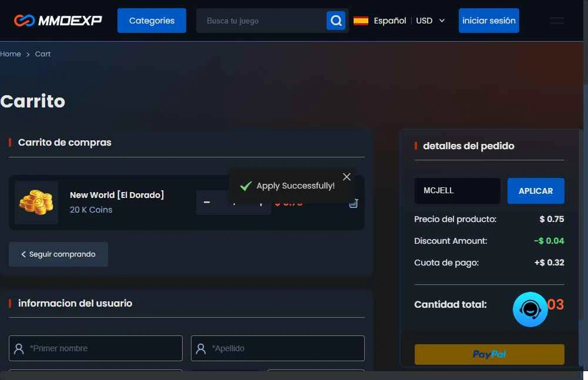Focus the 'Busca tu juego' search field
Screen dimensions: 588x380
pyautogui.click(x=261, y=21)
